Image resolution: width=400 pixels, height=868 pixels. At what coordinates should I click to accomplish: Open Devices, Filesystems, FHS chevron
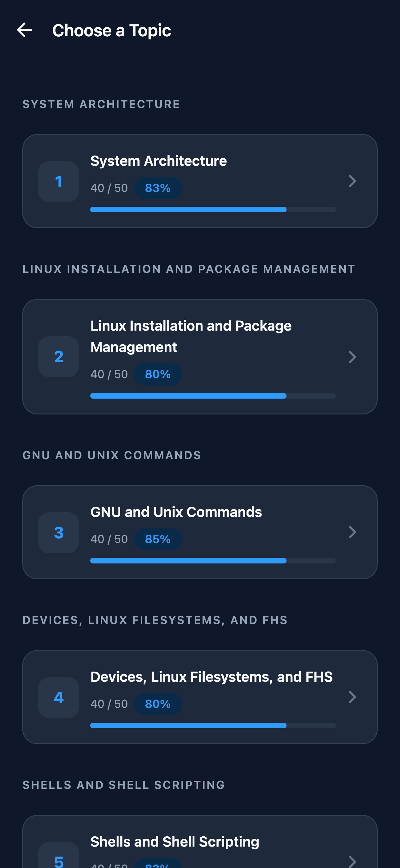point(352,697)
